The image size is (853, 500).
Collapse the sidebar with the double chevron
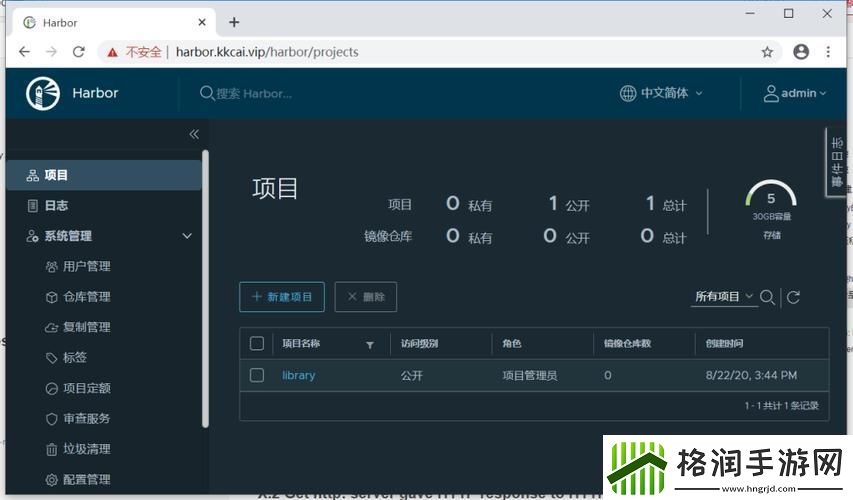coord(194,134)
